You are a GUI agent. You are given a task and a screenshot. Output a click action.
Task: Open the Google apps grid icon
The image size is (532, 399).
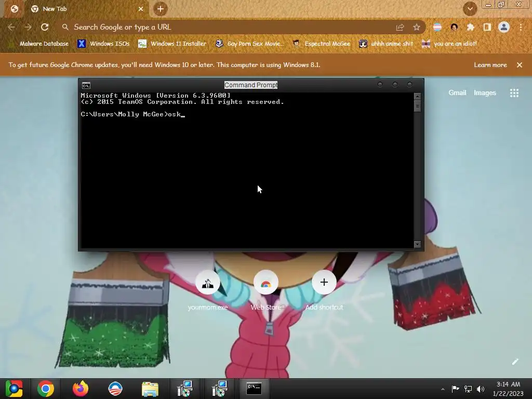(x=514, y=93)
